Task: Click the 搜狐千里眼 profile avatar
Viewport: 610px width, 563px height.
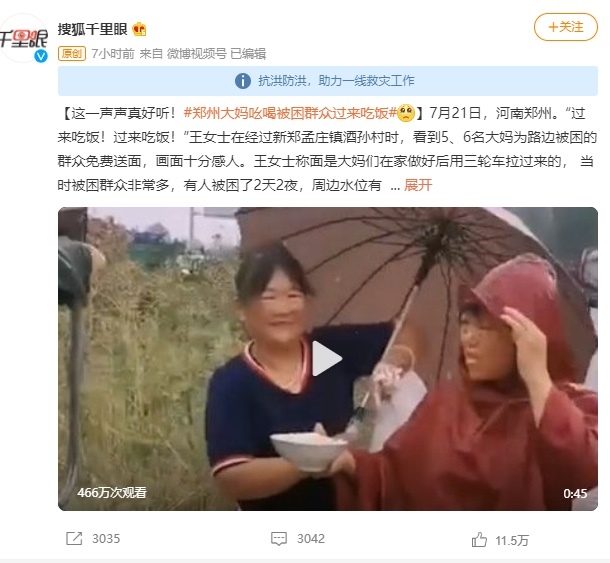Action: (23, 38)
